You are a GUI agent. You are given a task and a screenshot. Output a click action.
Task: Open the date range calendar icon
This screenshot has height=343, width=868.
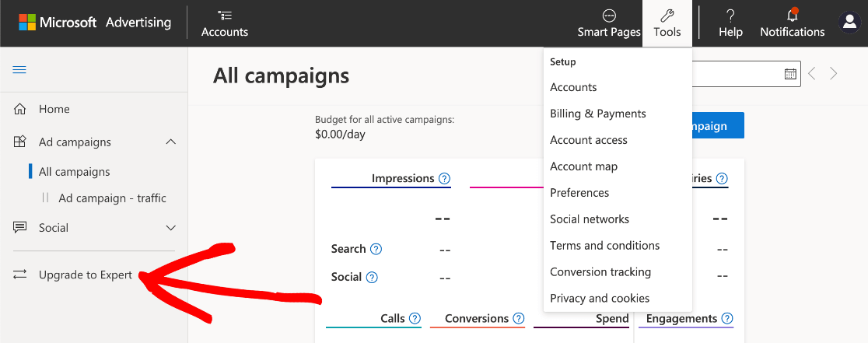(x=790, y=74)
